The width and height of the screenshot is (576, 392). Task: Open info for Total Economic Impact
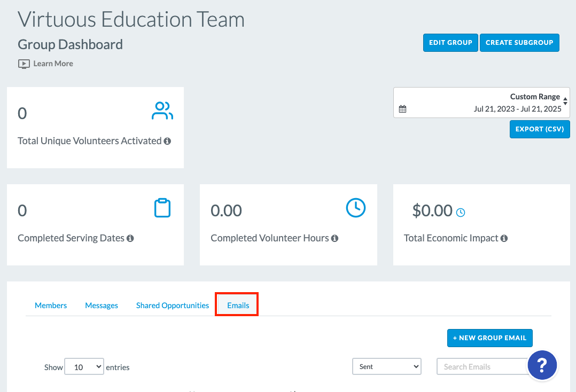[x=504, y=238]
